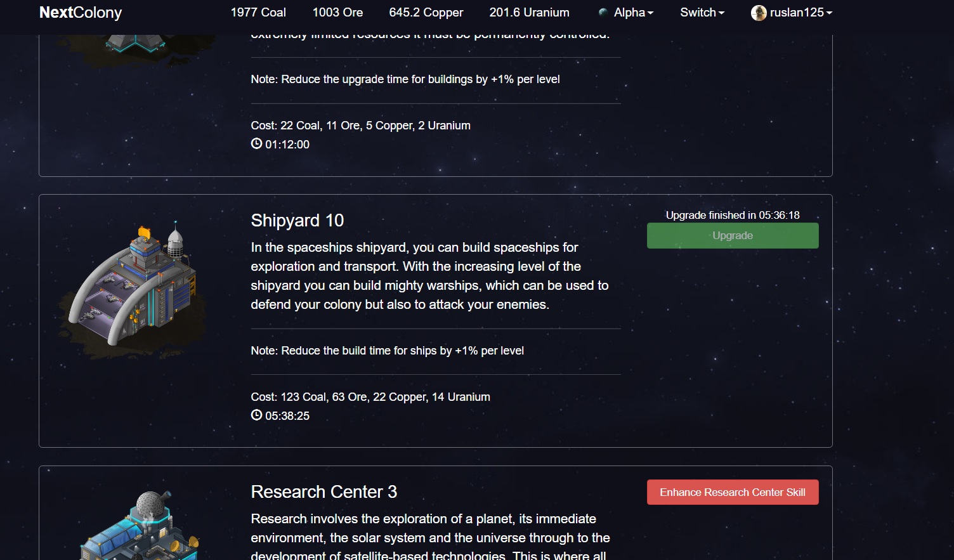Click the ruslan125 profile avatar

[759, 13]
